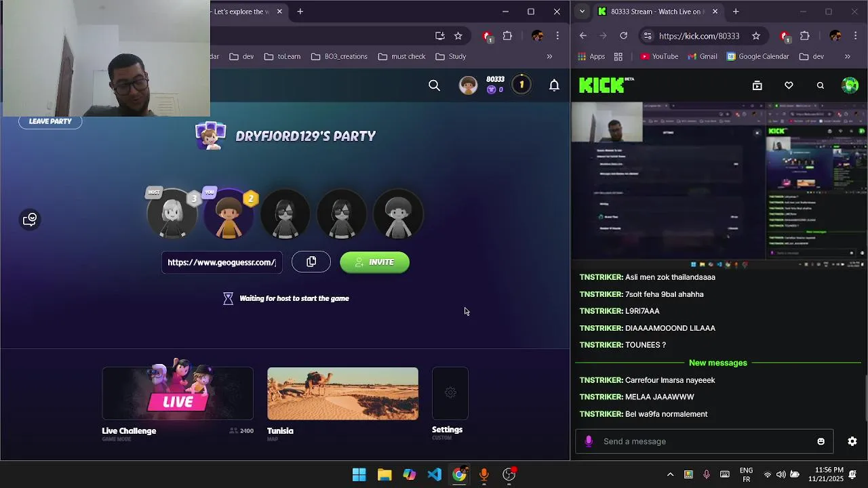The height and width of the screenshot is (488, 868).
Task: Close the 80333 Stream tab
Action: pos(715,12)
